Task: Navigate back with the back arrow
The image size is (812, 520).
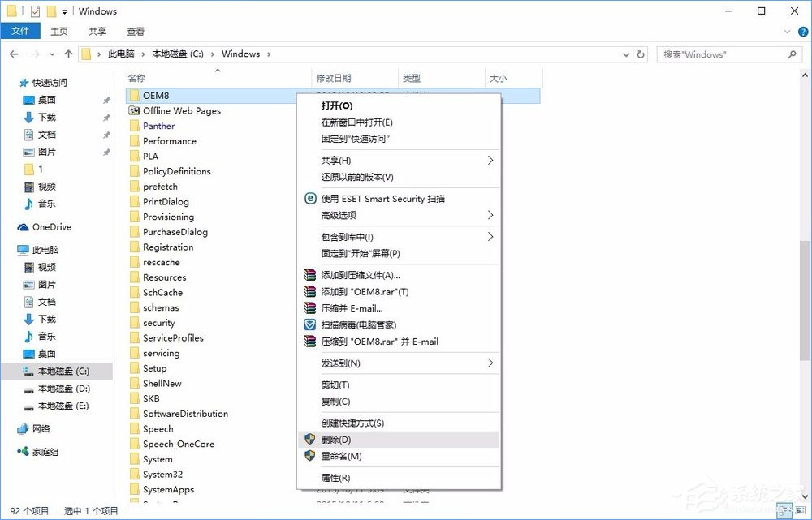Action: [x=13, y=54]
